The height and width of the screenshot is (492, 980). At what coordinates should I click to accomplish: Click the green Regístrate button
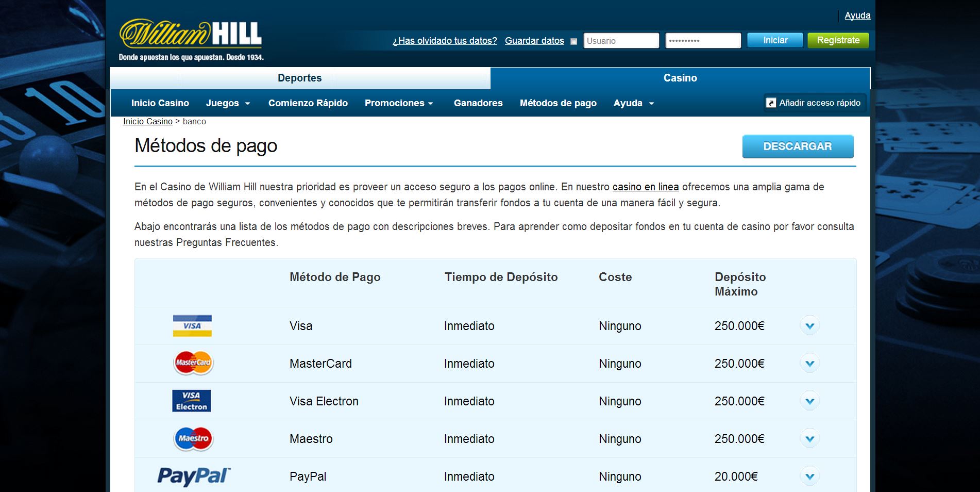tap(838, 40)
